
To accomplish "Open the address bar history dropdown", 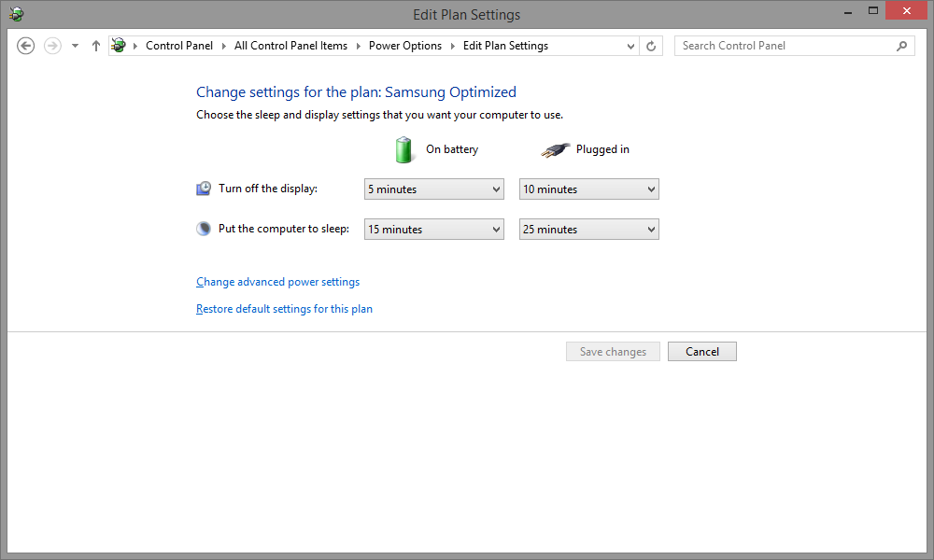I will point(630,46).
